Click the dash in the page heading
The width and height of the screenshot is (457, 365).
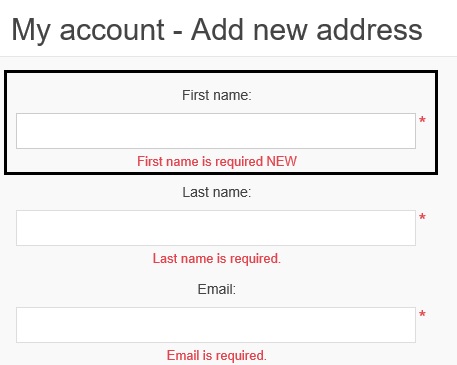point(178,33)
